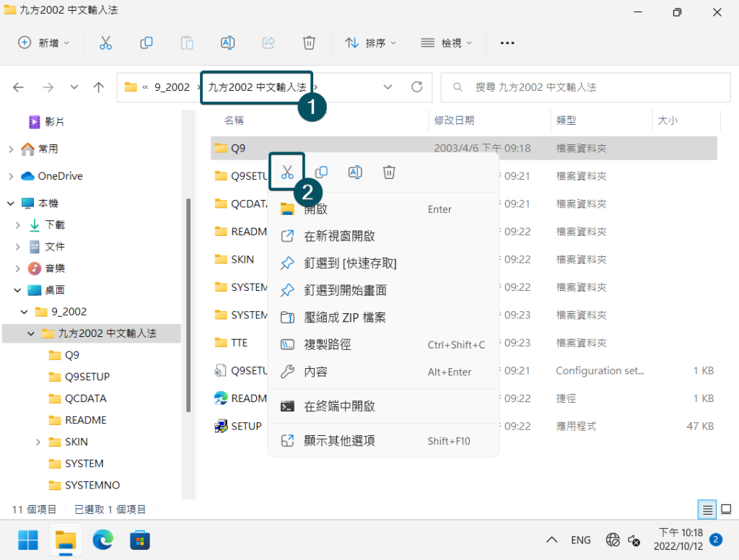Select 下載 in the navigation pane
739x560 pixels.
47,225
